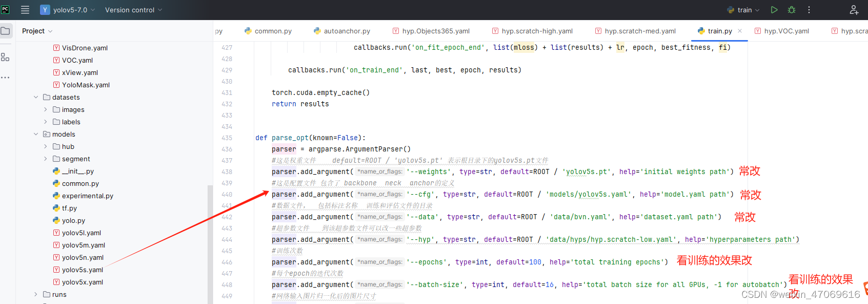Run the train configuration

coord(774,10)
